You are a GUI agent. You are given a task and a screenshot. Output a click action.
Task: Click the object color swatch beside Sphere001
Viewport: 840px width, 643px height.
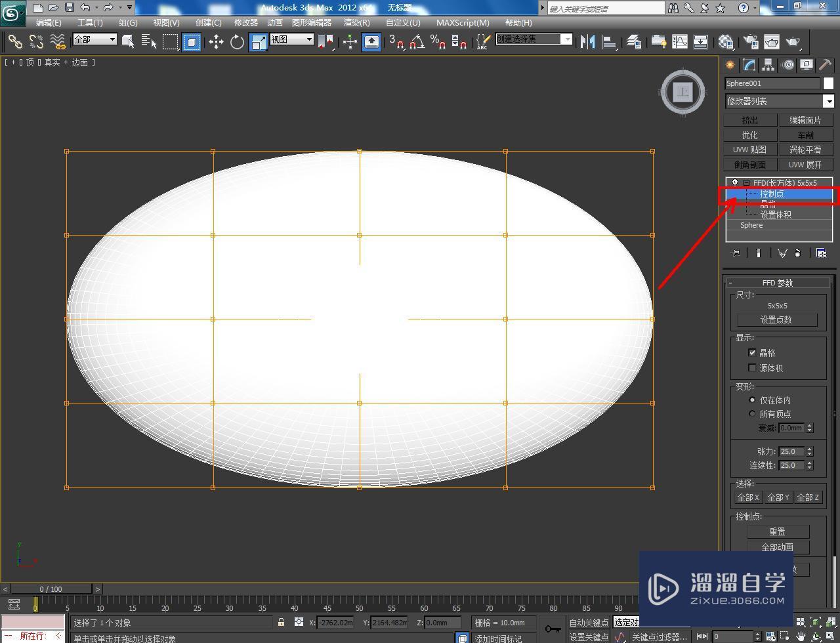(828, 83)
